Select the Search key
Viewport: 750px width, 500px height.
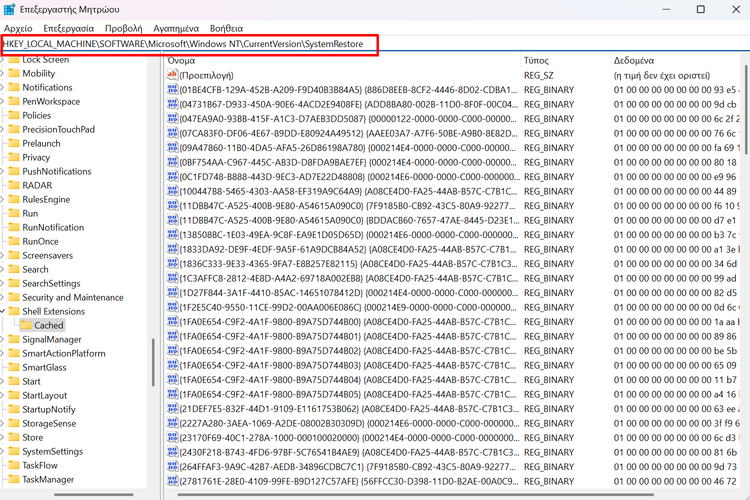[x=35, y=269]
